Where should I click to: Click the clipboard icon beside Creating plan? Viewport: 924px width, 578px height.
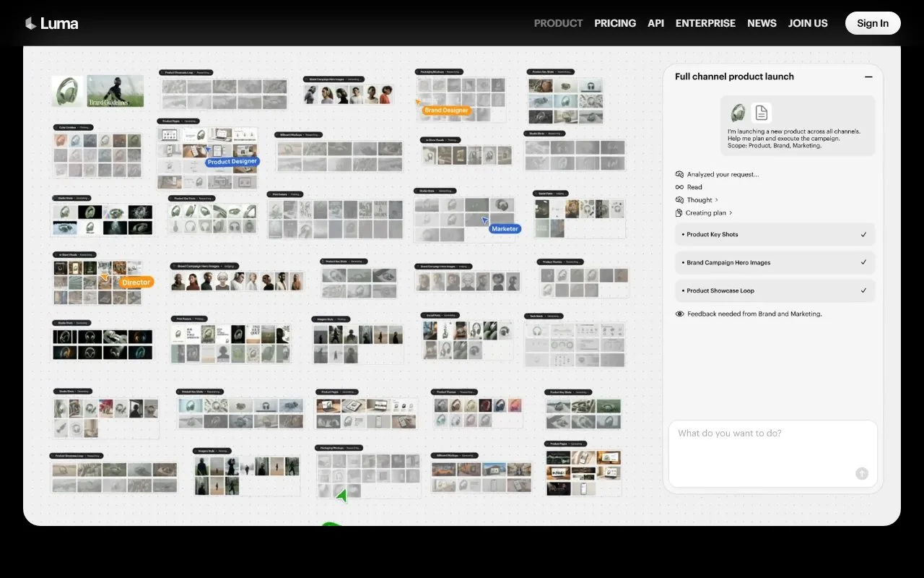pos(679,213)
